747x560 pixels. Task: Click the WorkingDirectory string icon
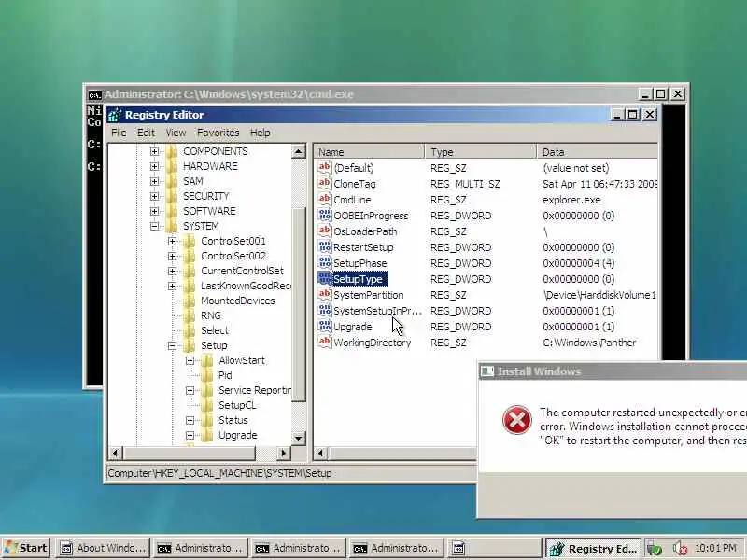[x=324, y=342]
